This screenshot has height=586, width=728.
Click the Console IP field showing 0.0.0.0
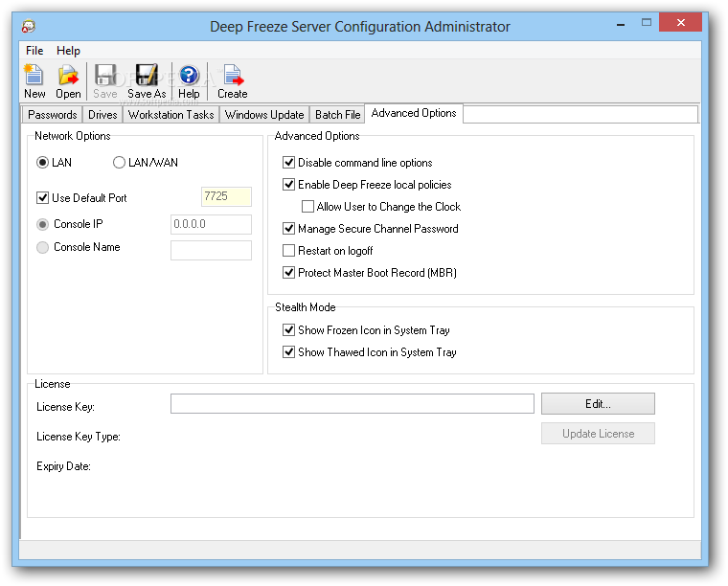click(212, 224)
